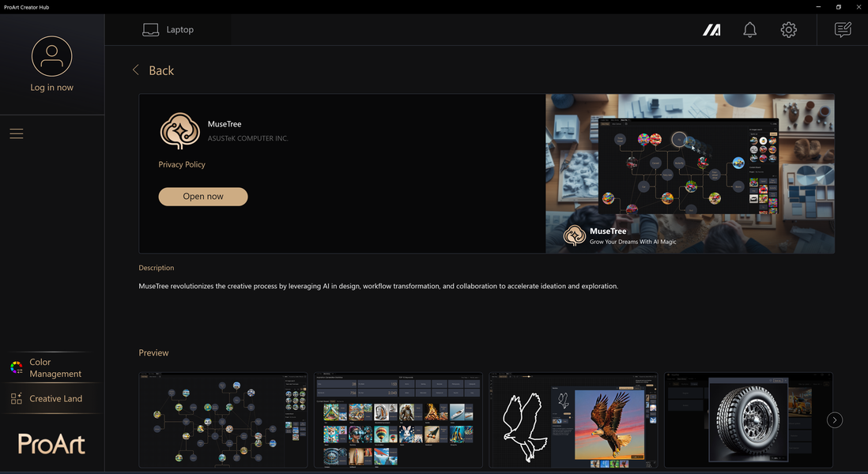Open Creative Land from the sidebar
Viewport: 868px width, 474px height.
point(53,398)
